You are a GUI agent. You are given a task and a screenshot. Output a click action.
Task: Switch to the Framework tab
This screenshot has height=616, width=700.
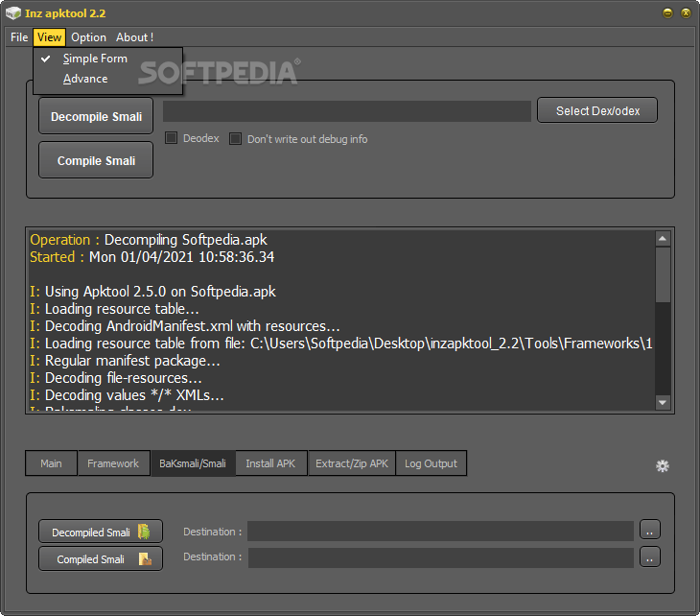coord(113,463)
